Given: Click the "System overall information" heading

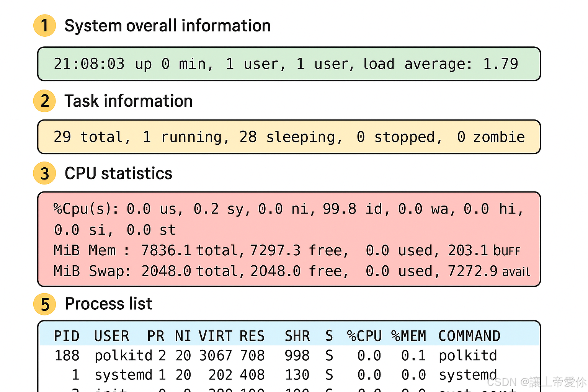Looking at the screenshot, I should (x=168, y=26).
